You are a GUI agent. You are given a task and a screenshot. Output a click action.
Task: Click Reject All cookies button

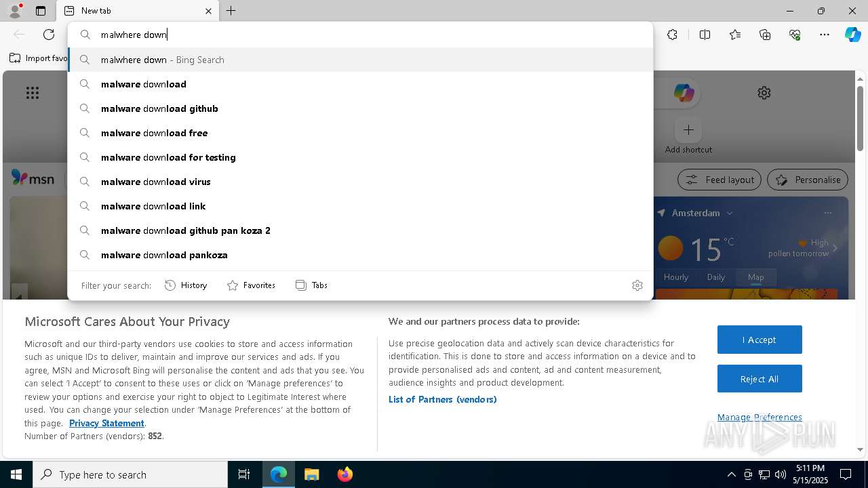[759, 379]
